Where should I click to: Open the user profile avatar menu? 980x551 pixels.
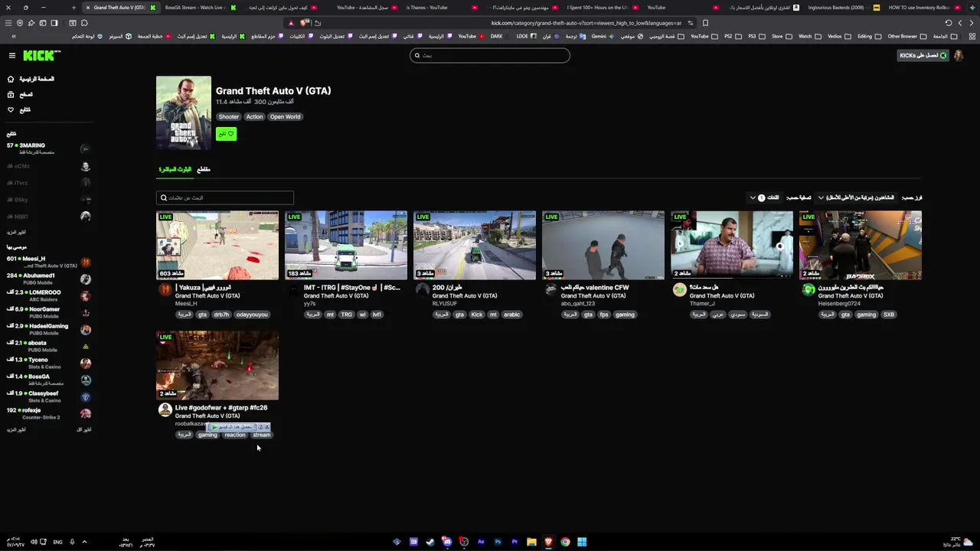click(x=959, y=55)
